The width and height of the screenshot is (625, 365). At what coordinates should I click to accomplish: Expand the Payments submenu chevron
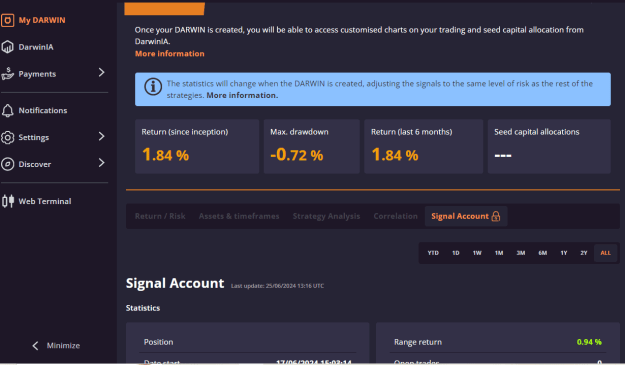[x=101, y=73]
